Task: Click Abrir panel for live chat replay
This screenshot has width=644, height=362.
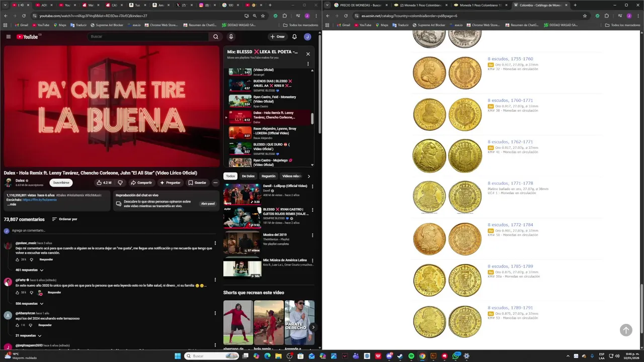Action: coord(208,204)
